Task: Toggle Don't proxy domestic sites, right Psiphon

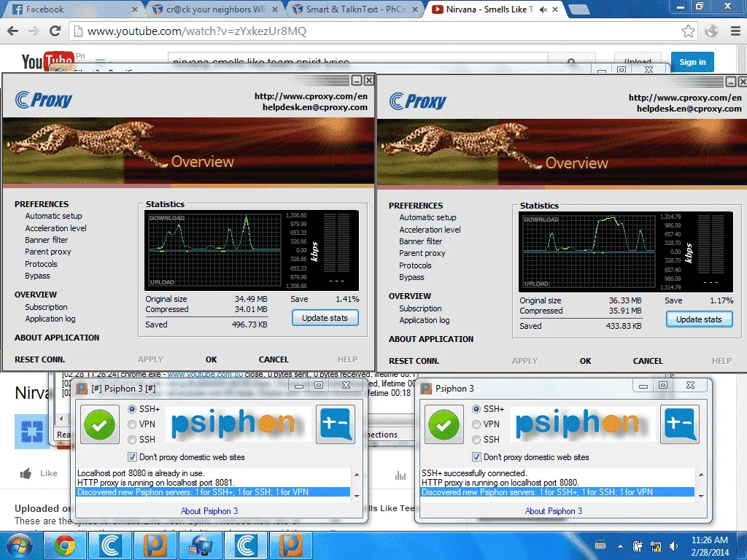Action: 476,457
